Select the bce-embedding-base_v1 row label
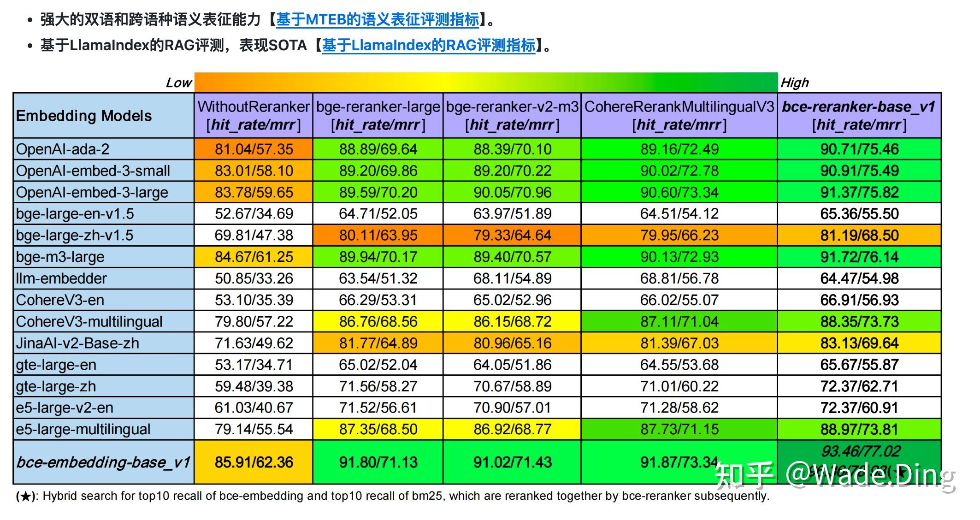 click(x=102, y=461)
